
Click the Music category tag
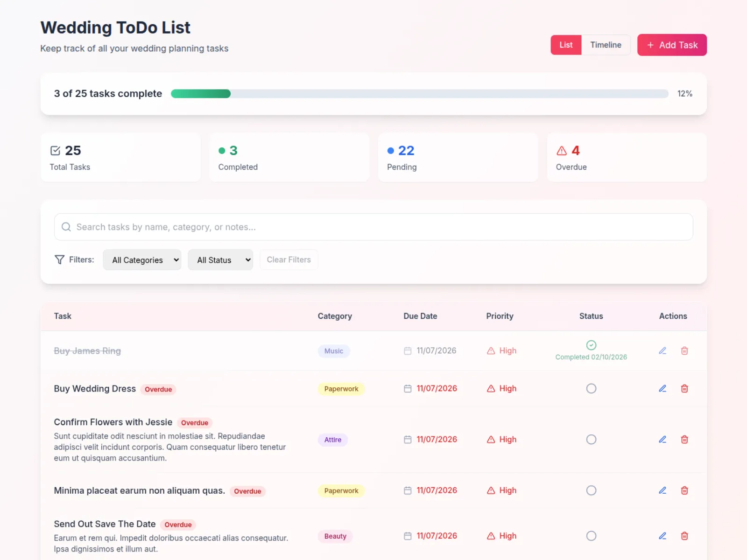point(334,351)
